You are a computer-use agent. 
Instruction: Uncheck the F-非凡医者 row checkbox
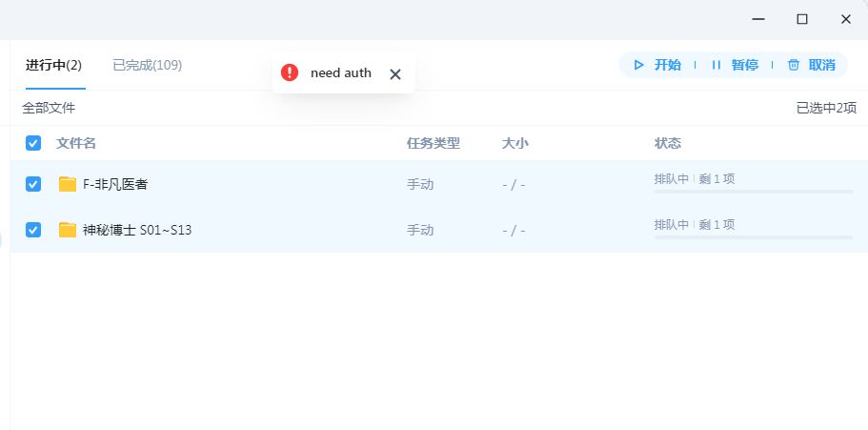(33, 184)
